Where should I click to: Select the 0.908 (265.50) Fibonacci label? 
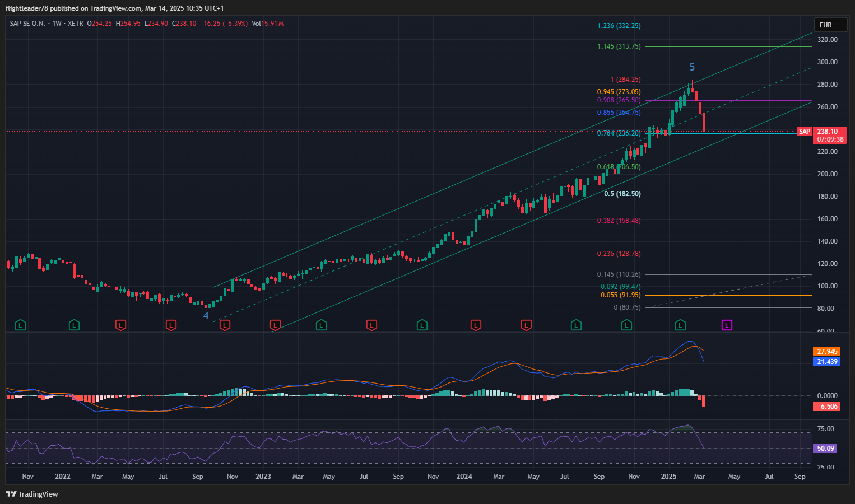click(x=619, y=100)
